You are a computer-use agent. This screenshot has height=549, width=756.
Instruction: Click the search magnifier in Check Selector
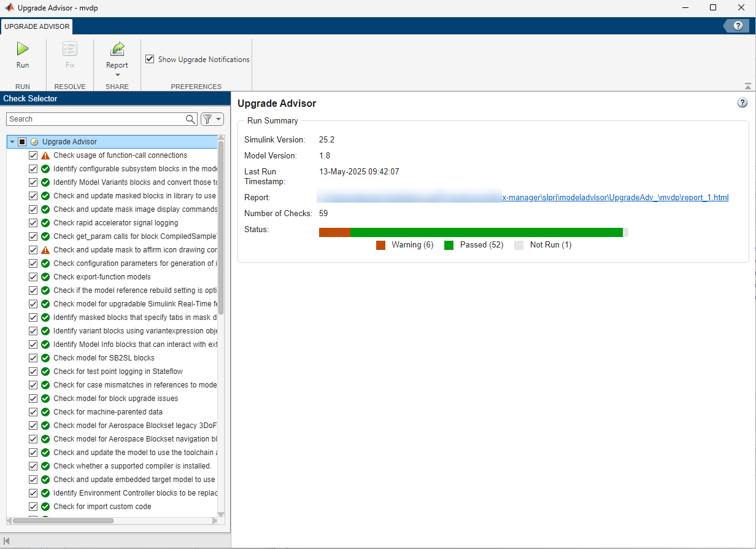190,119
